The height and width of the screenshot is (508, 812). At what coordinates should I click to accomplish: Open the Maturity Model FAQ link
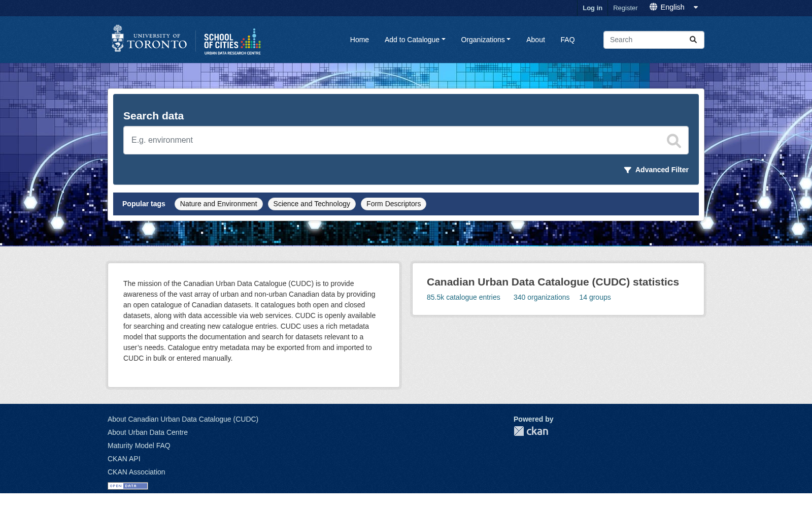[x=139, y=446]
